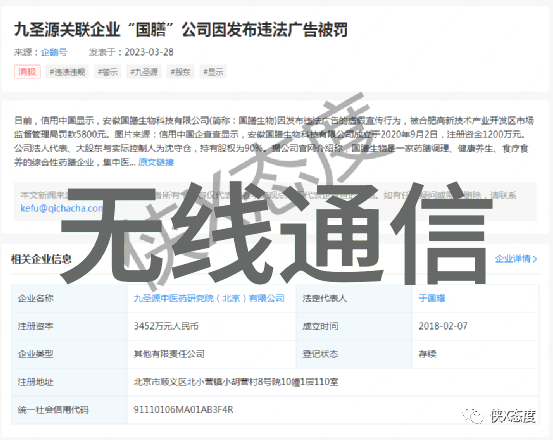Viewport: 553px width, 440px height.
Task: Select the 消极 sentiment tag
Action: (x=27, y=72)
